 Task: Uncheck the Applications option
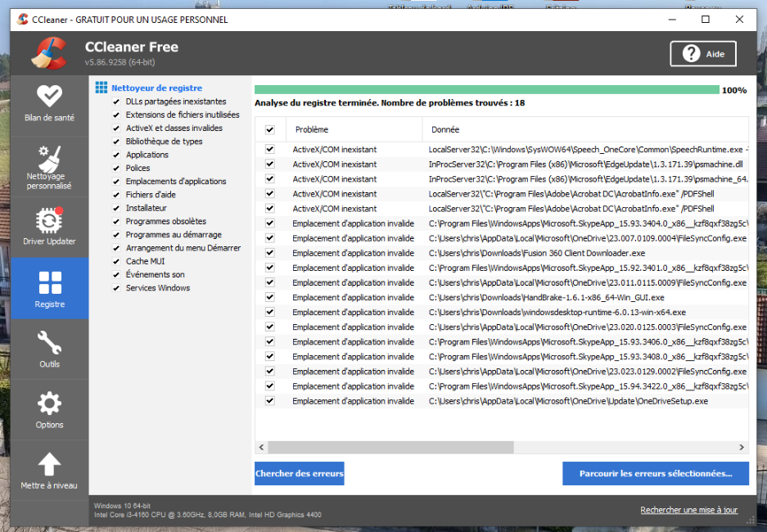point(116,155)
